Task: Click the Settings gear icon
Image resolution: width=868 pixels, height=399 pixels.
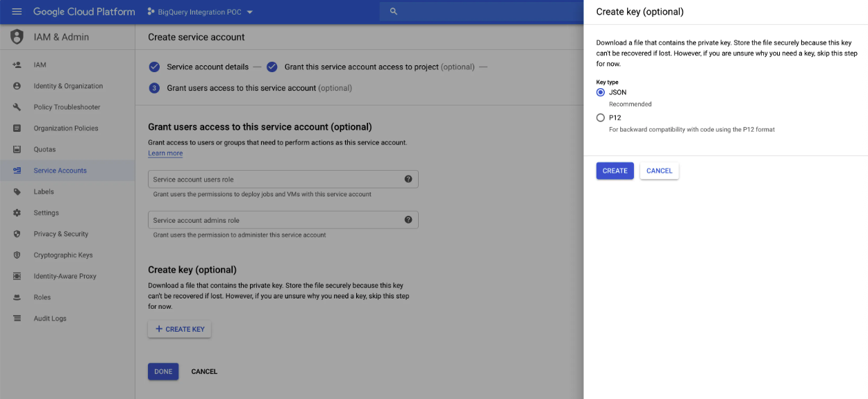Action: (17, 213)
